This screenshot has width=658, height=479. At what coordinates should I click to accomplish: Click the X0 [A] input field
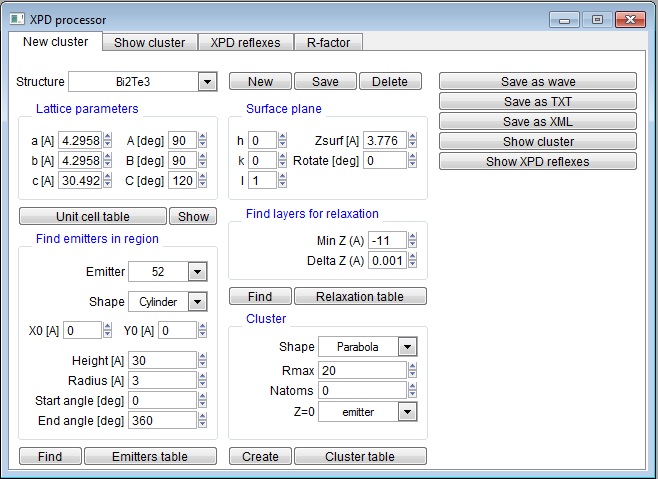(x=82, y=330)
